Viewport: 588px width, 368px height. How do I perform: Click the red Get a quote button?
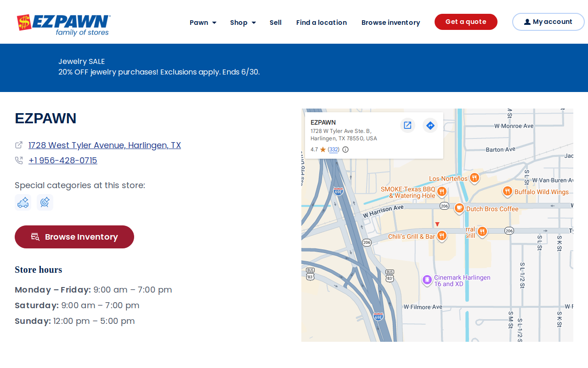(x=466, y=22)
